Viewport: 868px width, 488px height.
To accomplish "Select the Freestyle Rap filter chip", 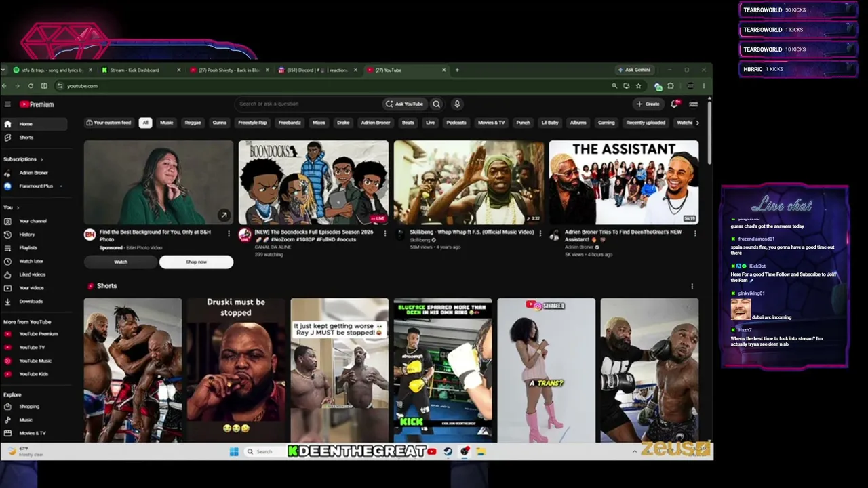I will 252,123.
